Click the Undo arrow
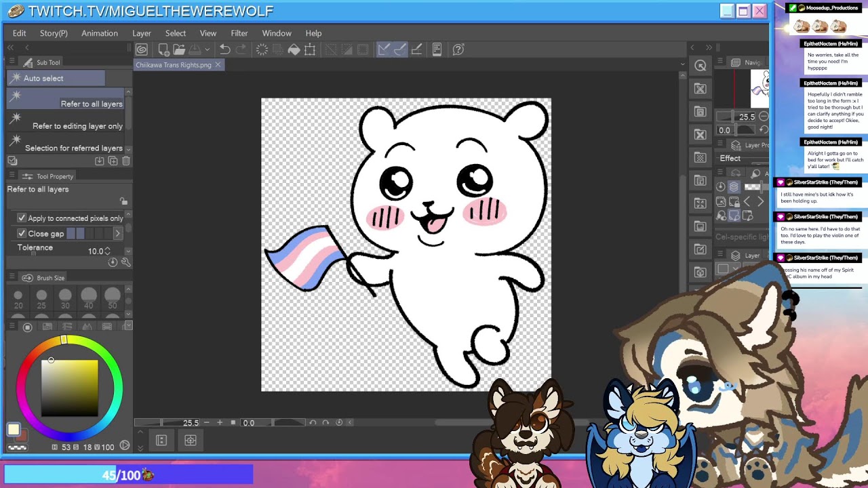Image resolution: width=868 pixels, height=488 pixels. pos(224,49)
